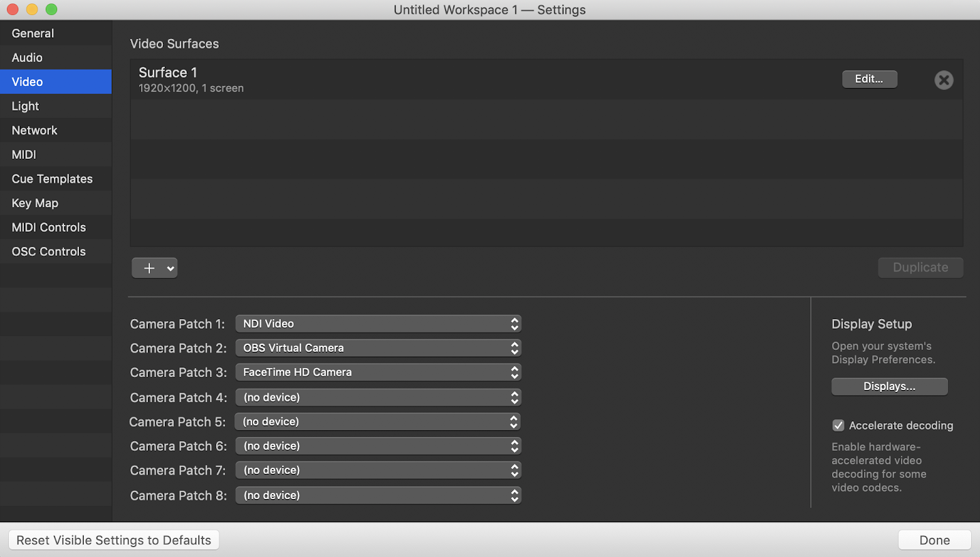Open the OSC Controls section
Image resolution: width=980 pixels, height=557 pixels.
tap(48, 252)
